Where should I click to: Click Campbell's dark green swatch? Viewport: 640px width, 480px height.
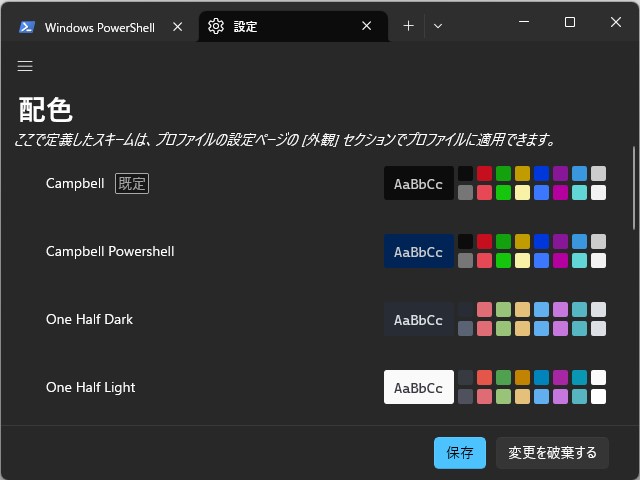[x=503, y=173]
